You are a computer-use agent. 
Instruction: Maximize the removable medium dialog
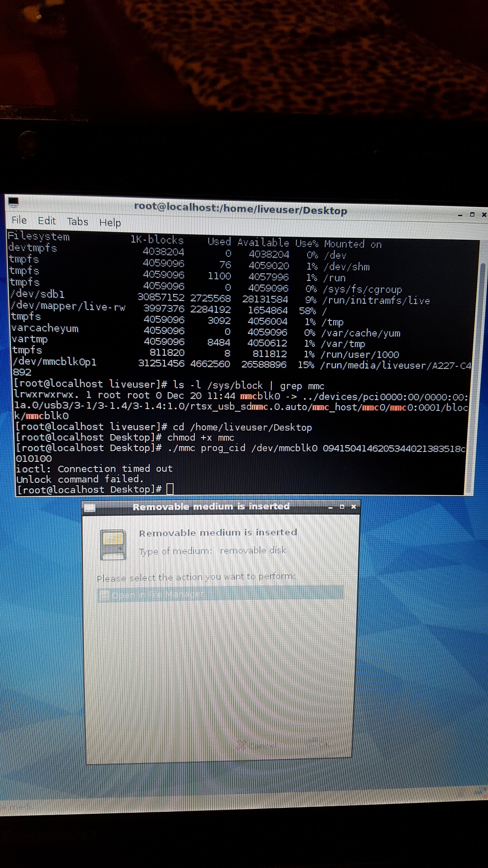point(342,507)
